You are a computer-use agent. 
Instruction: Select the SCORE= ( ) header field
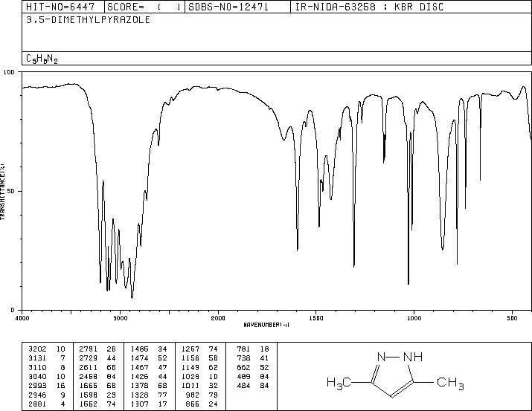click(x=144, y=7)
